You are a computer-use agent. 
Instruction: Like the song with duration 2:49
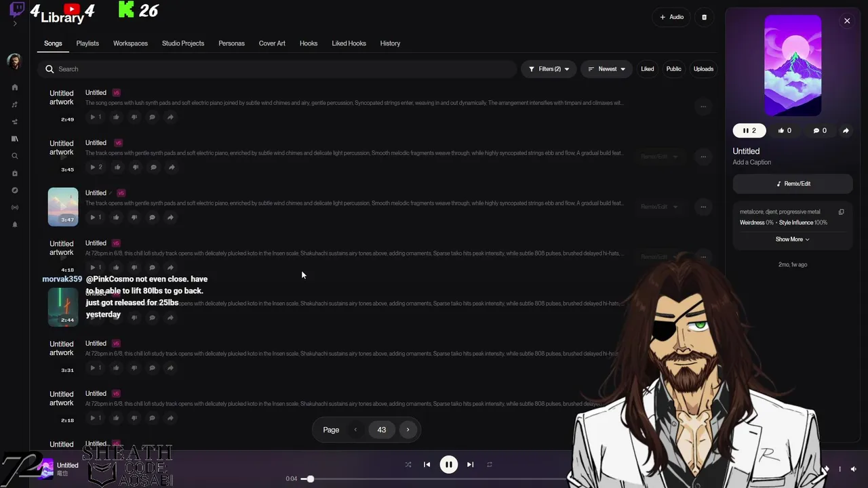point(116,117)
